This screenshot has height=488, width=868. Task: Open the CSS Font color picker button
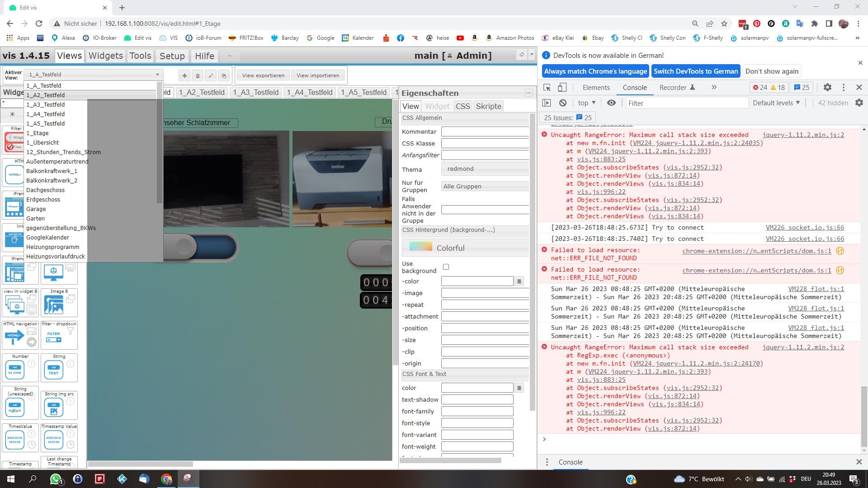pyautogui.click(x=519, y=388)
